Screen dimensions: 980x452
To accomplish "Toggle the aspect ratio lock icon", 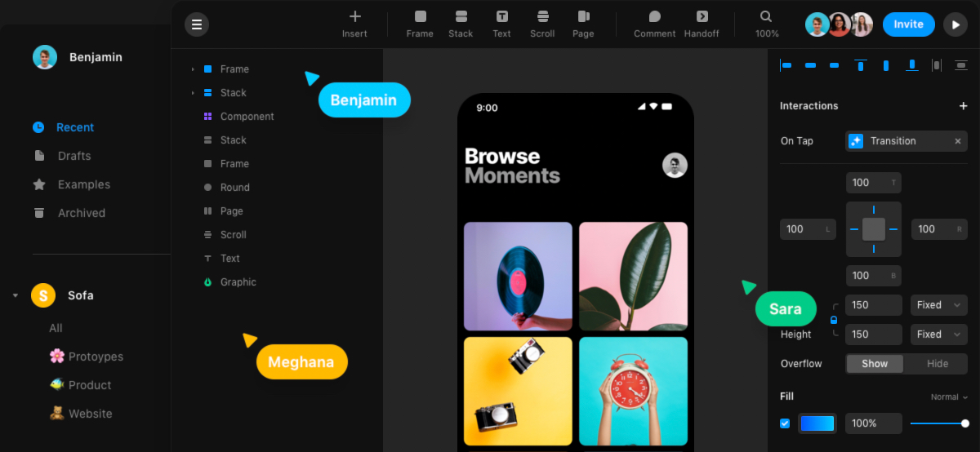I will click(834, 320).
